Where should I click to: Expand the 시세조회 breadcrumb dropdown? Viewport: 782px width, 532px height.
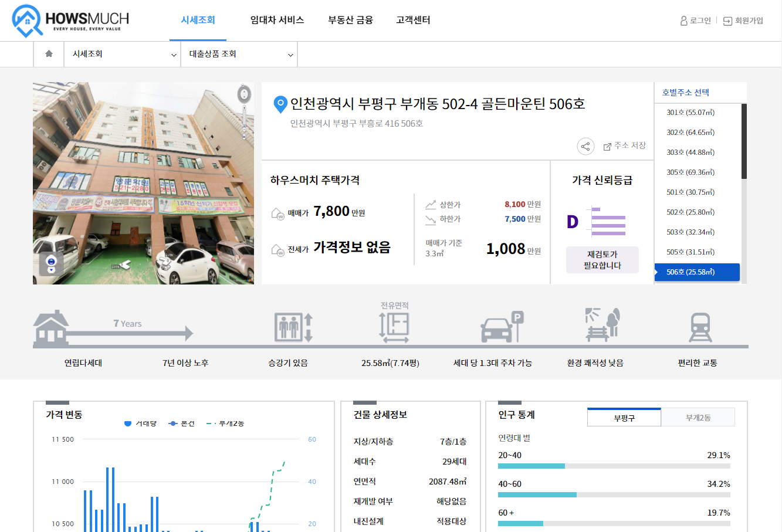(x=122, y=55)
